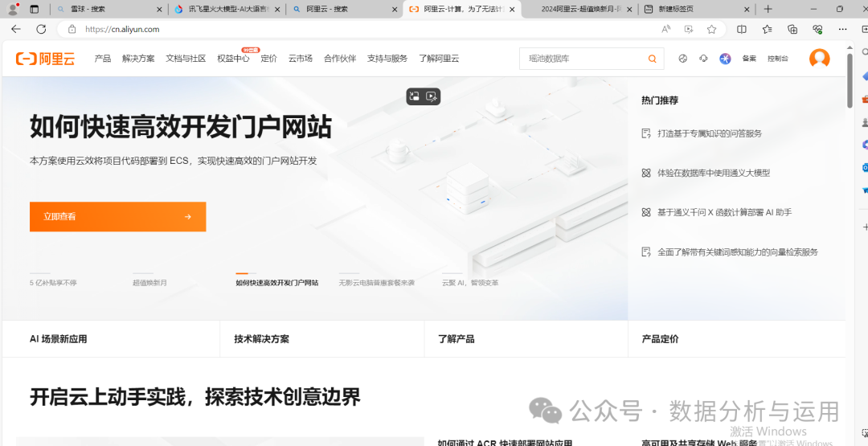Click the picture-in-picture icon over the banner

pos(414,96)
